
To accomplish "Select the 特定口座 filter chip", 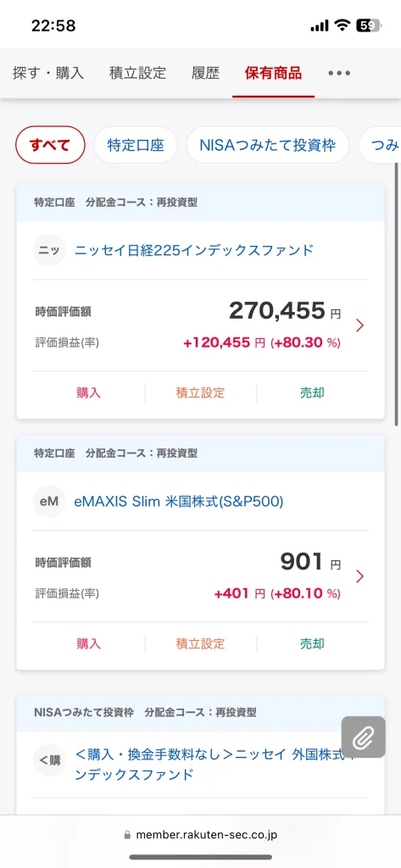I will [x=136, y=145].
